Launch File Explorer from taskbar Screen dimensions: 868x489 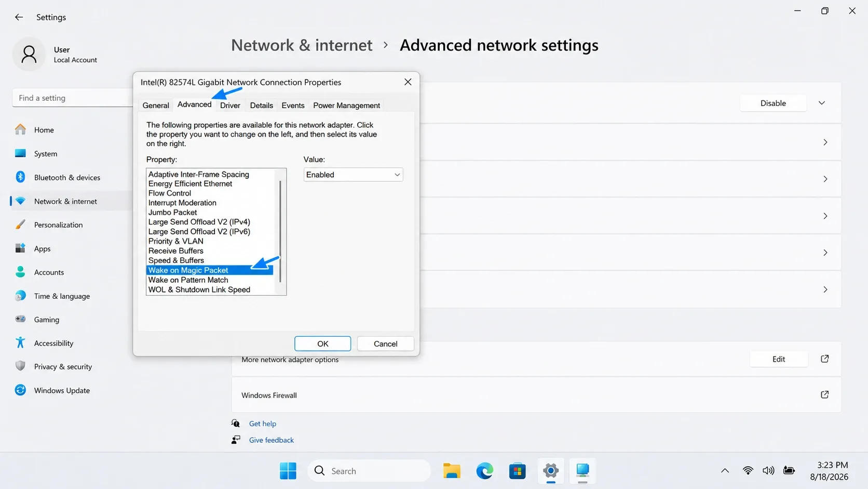coord(452,471)
